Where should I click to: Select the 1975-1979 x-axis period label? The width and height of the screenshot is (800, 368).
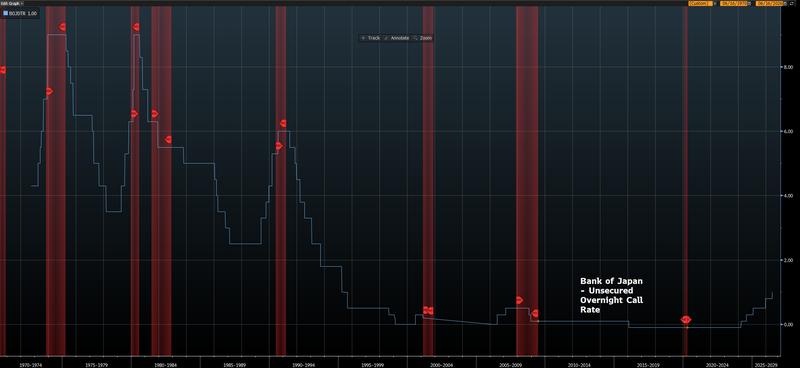pos(96,365)
